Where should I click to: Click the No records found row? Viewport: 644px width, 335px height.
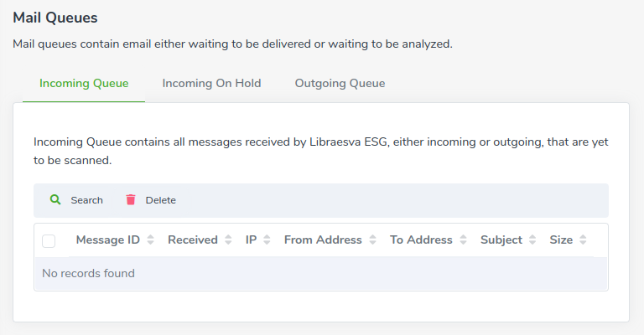tap(321, 274)
